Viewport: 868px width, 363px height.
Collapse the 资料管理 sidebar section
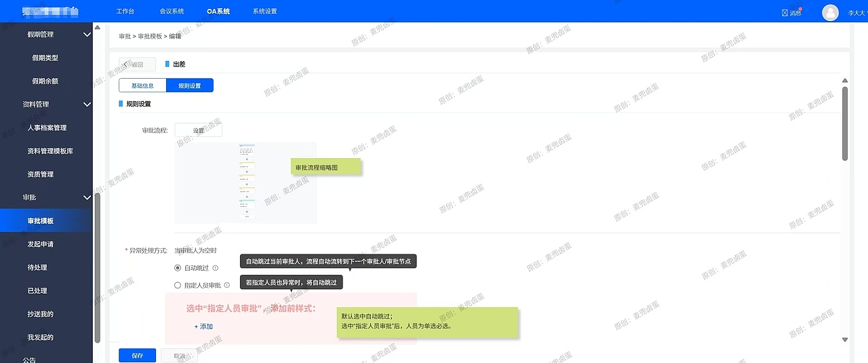(87, 104)
